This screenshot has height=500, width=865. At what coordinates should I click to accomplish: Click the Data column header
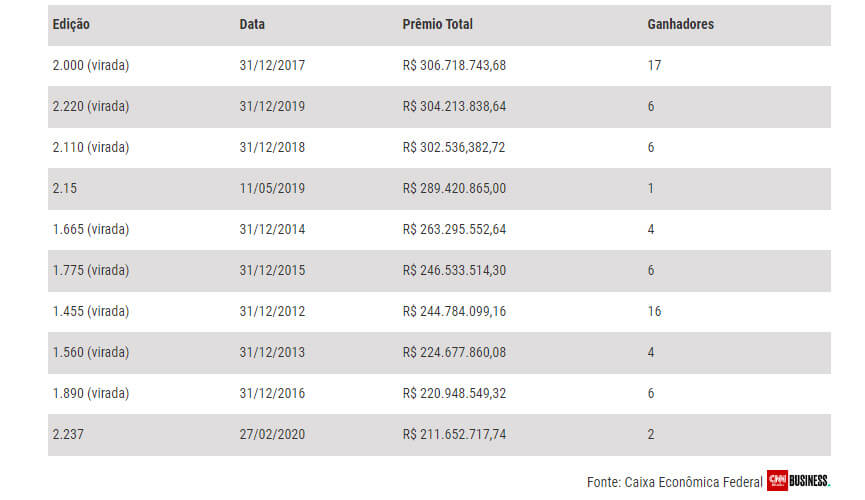coord(252,24)
